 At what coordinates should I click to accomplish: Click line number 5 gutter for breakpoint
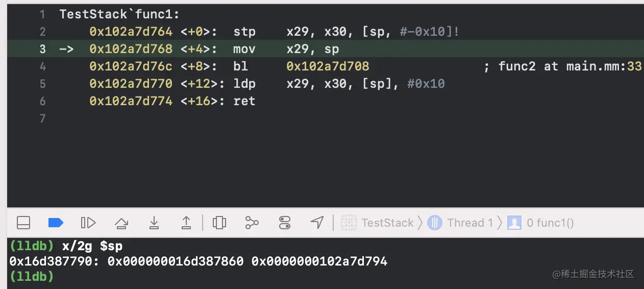click(42, 84)
